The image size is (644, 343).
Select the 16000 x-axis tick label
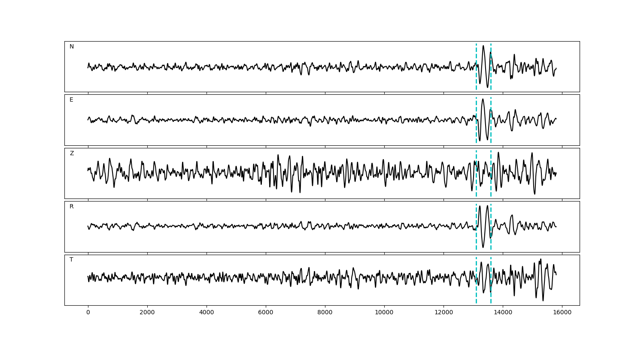(x=562, y=313)
